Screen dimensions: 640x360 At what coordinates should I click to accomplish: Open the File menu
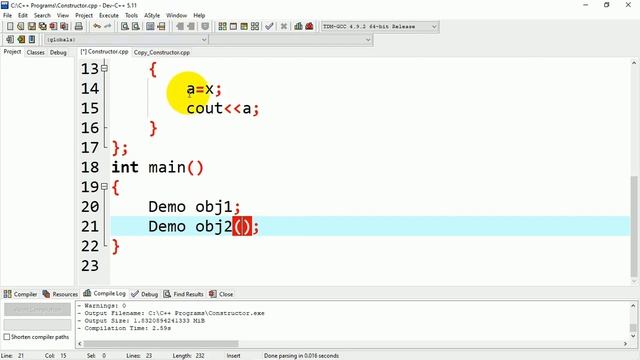click(x=7, y=16)
